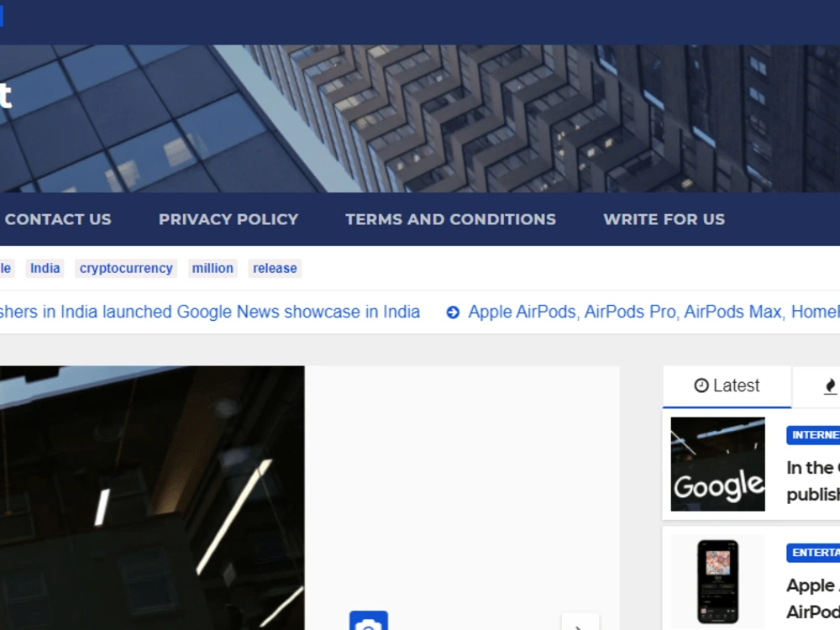
Task: Open the Contact Us page
Action: coord(58,219)
